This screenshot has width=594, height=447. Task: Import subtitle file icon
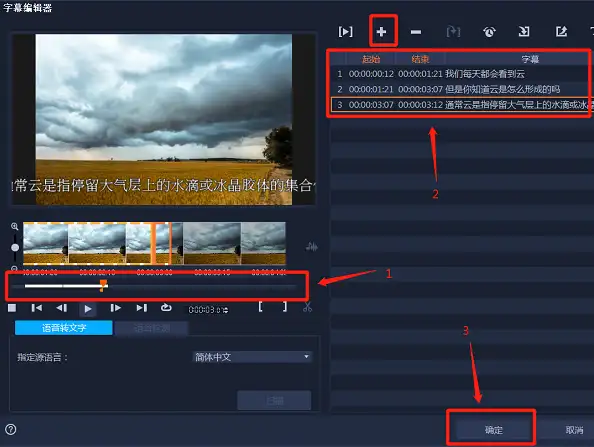pos(524,31)
